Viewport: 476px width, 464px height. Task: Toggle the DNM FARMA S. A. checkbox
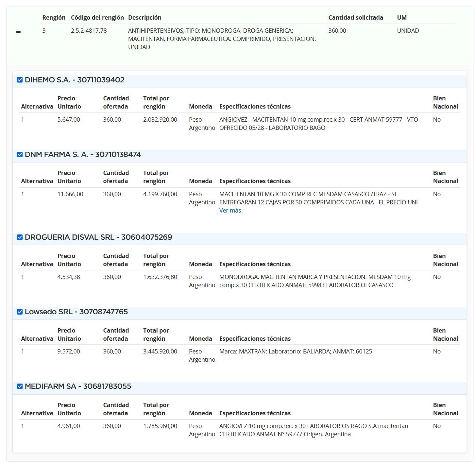(x=20, y=154)
